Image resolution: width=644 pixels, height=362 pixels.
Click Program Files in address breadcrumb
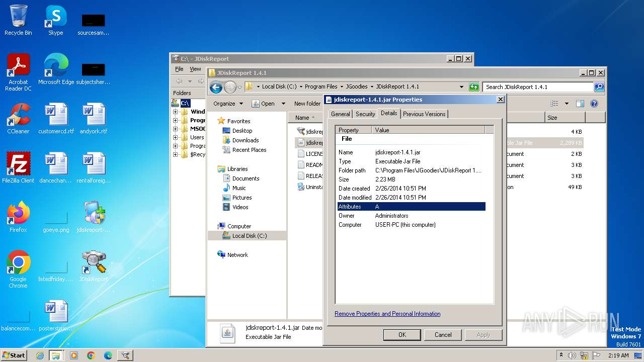point(321,86)
